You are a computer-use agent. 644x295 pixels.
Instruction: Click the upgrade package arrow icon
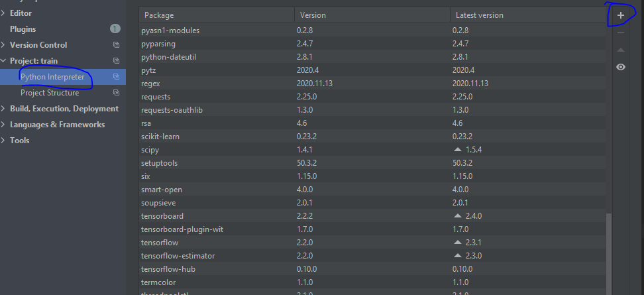click(621, 50)
